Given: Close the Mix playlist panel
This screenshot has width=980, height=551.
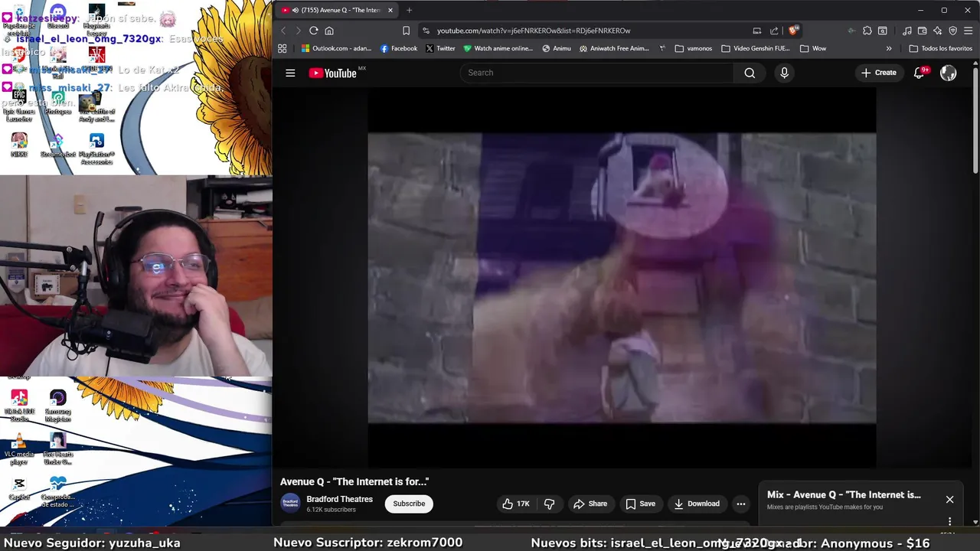Looking at the screenshot, I should tap(949, 499).
